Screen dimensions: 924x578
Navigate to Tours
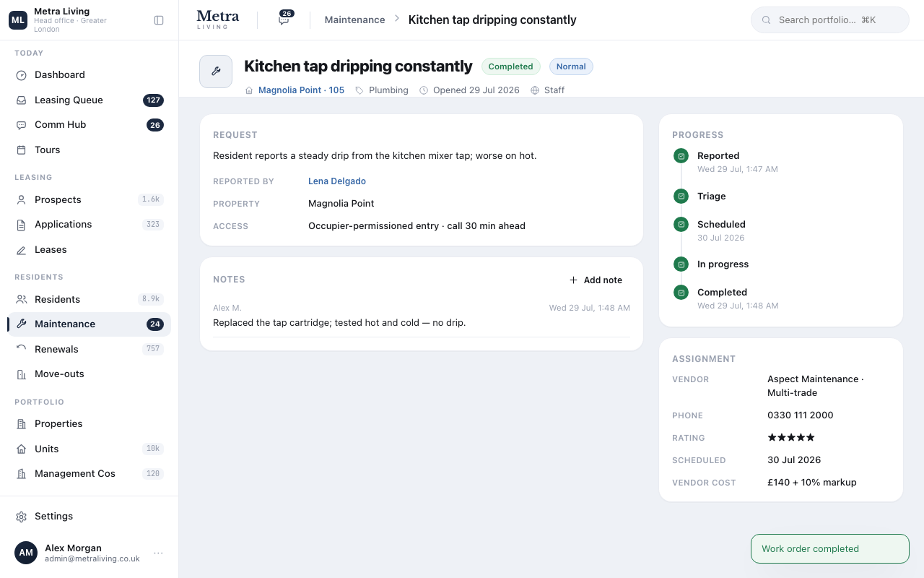(x=90, y=150)
